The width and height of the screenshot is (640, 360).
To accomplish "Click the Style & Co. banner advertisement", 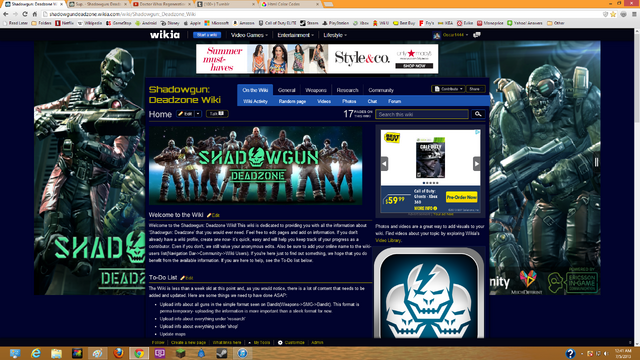I will click(x=317, y=59).
